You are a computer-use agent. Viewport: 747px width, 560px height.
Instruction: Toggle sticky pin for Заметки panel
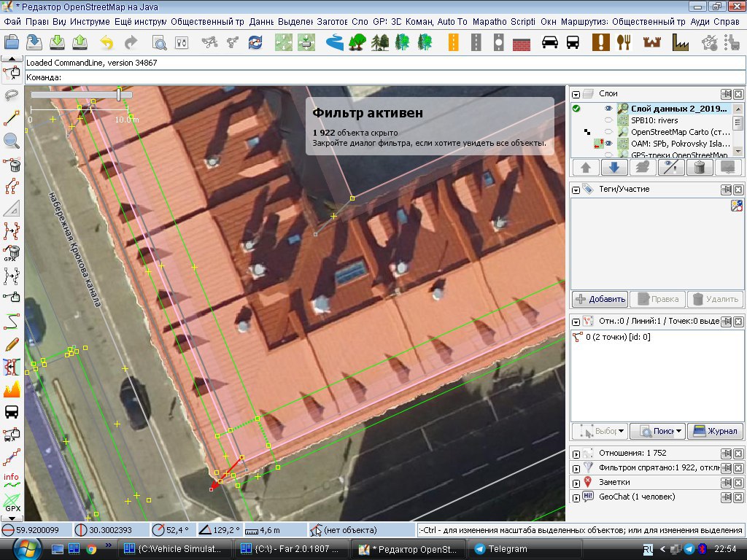726,483
